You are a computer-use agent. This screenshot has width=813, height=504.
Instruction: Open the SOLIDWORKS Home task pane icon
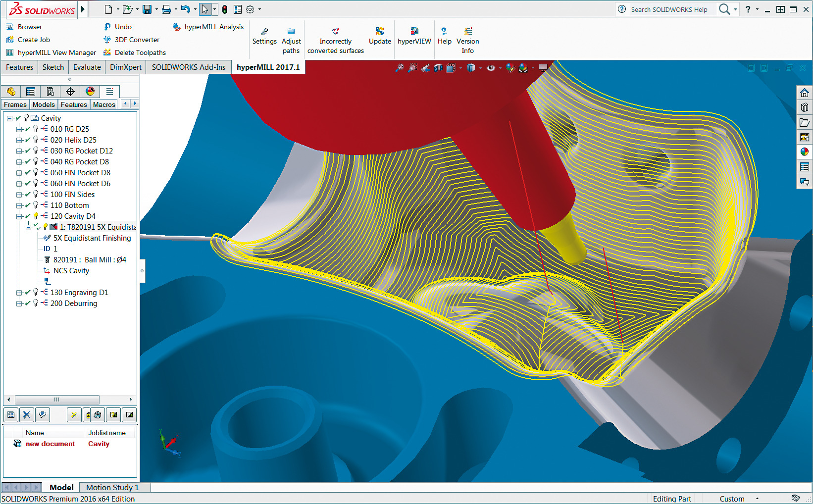[x=805, y=93]
